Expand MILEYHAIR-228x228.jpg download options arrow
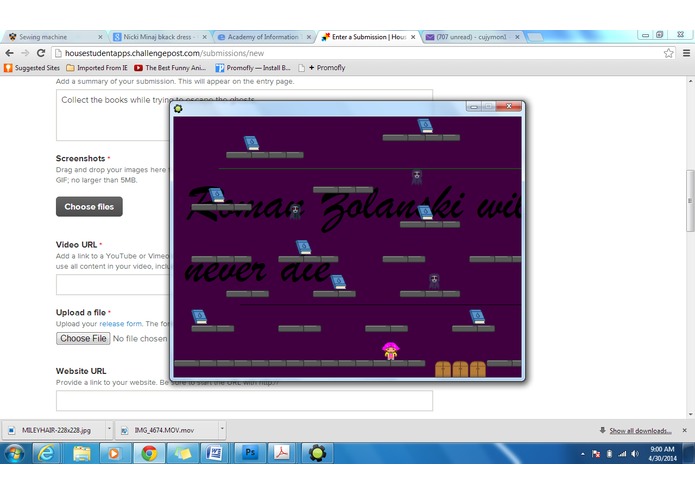Viewport: 695px width, 494px height. [x=109, y=429]
